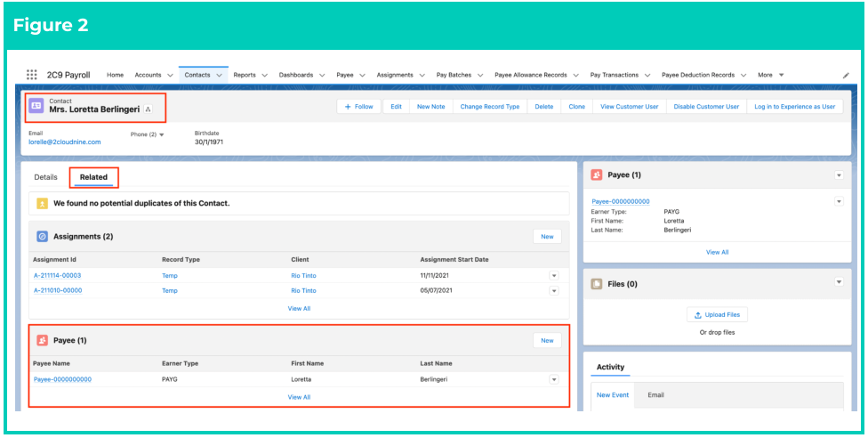Open the Pay Transactions tab
868x438 pixels.
(614, 75)
